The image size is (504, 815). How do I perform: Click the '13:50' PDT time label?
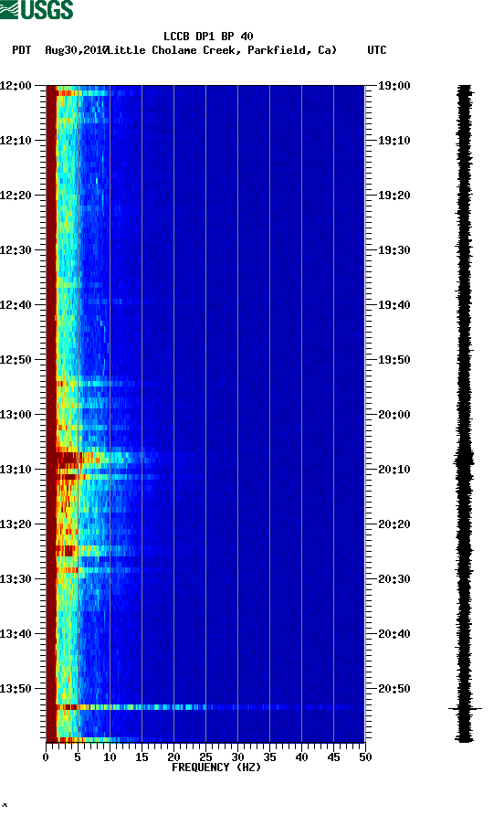tap(16, 689)
